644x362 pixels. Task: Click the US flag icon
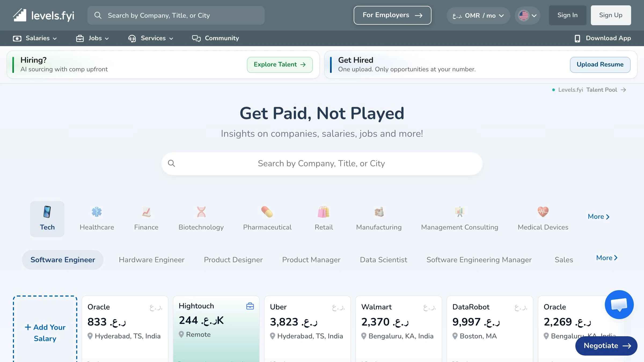point(524,15)
